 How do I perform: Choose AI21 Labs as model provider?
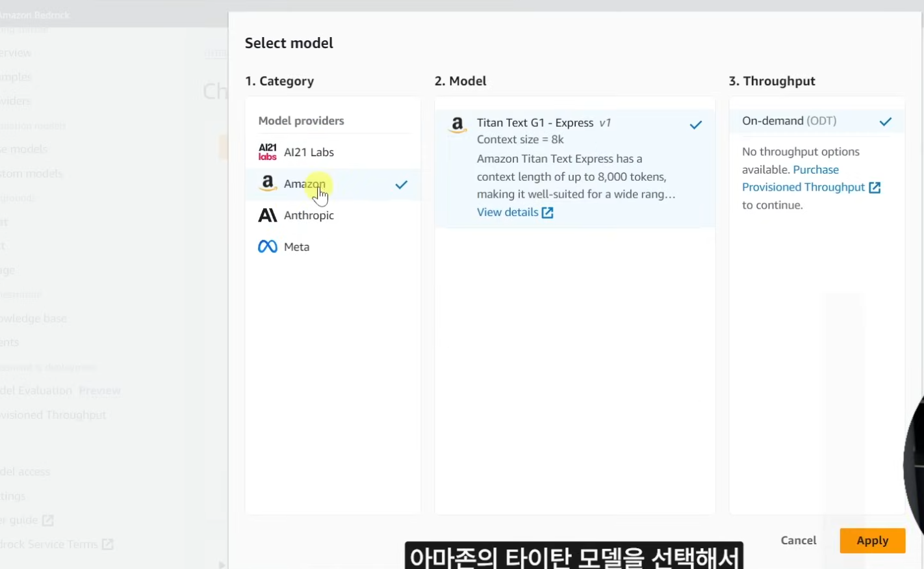point(333,152)
